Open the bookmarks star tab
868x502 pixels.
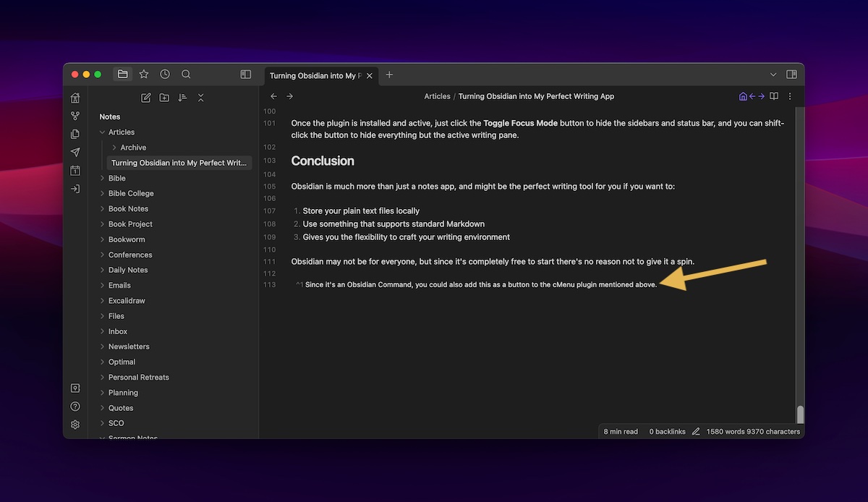tap(144, 74)
